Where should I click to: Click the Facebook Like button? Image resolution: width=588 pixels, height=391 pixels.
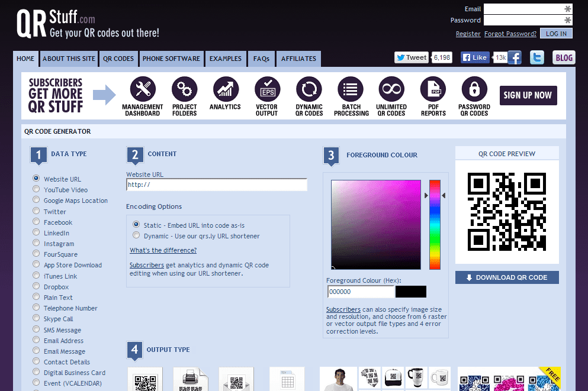(475, 57)
